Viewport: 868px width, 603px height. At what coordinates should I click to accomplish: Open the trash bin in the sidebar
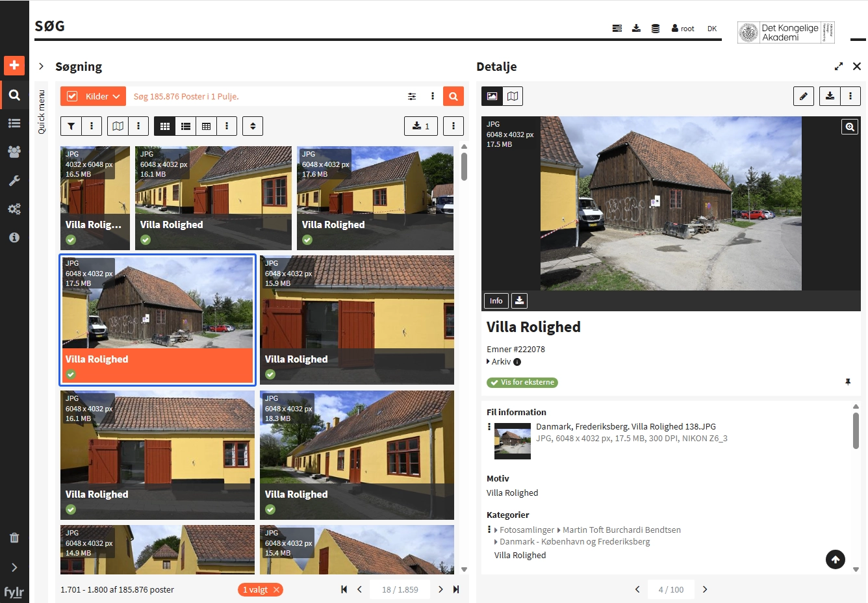click(14, 538)
